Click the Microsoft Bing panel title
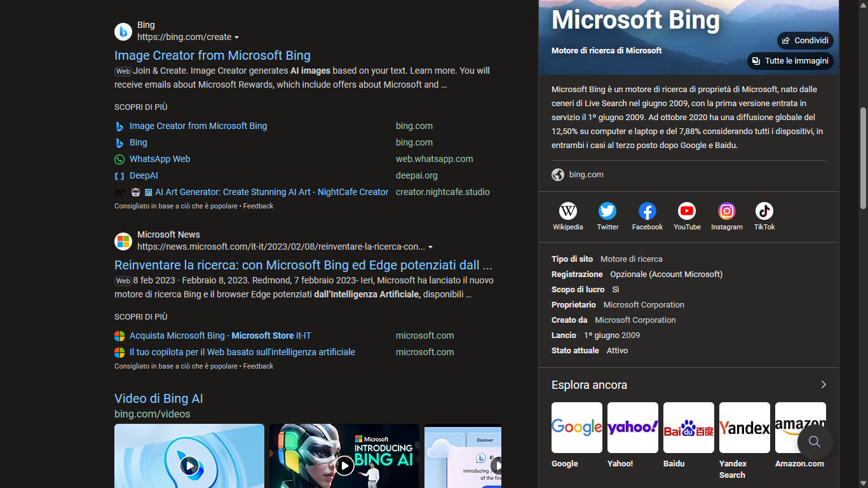The height and width of the screenshot is (488, 868). point(635,20)
